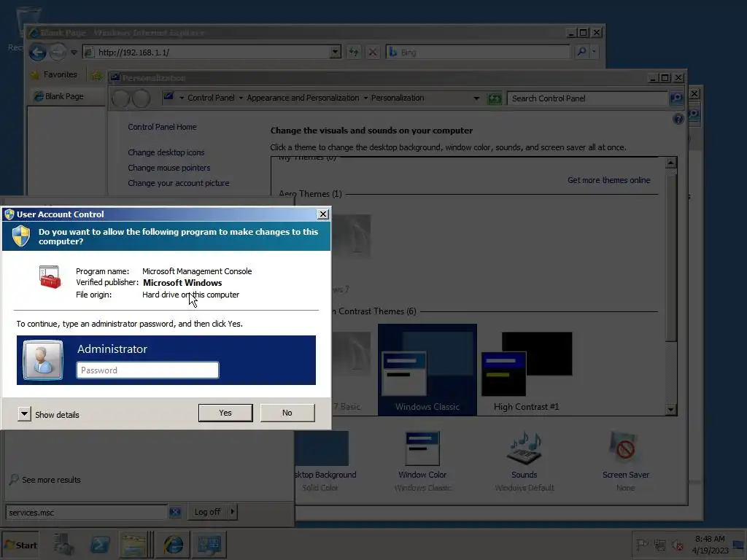
Task: Click Yes in User Account Control dialog
Action: tap(225, 413)
